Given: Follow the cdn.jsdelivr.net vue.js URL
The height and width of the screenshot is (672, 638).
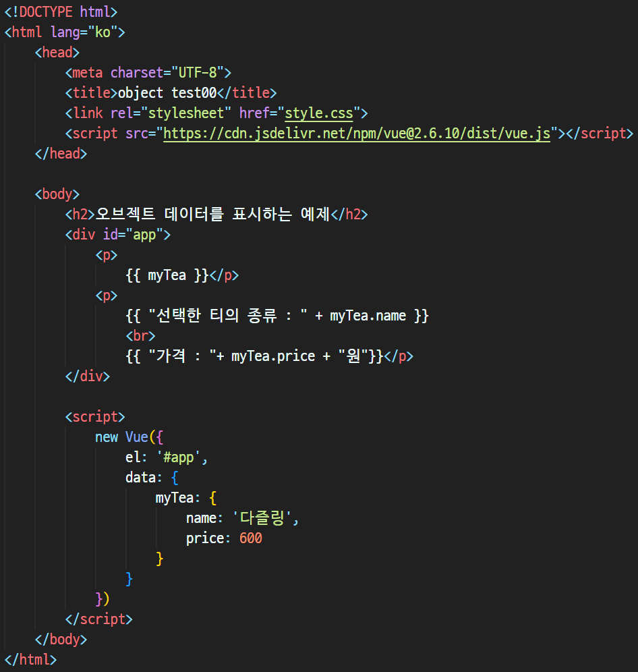Looking at the screenshot, I should pos(357,134).
